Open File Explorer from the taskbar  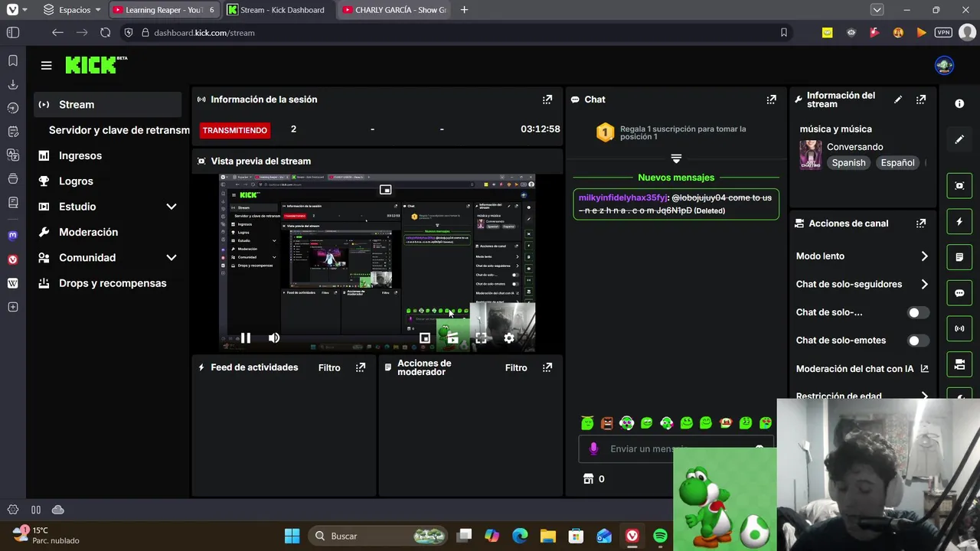click(547, 536)
